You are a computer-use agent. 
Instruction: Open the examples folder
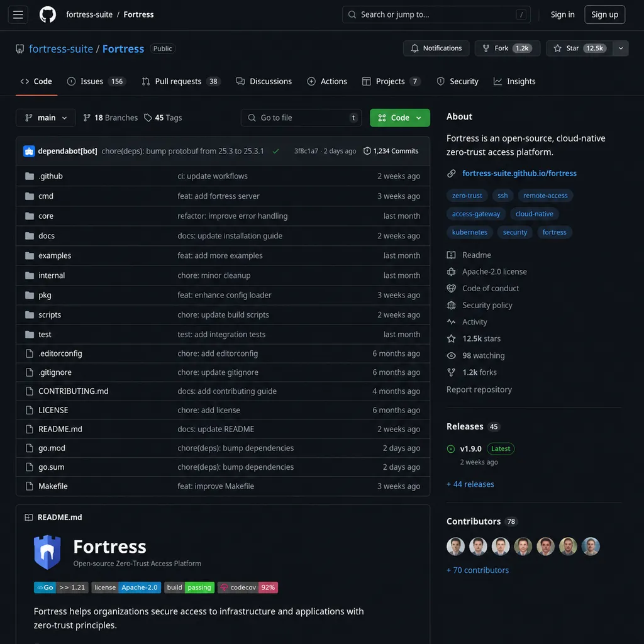click(55, 256)
